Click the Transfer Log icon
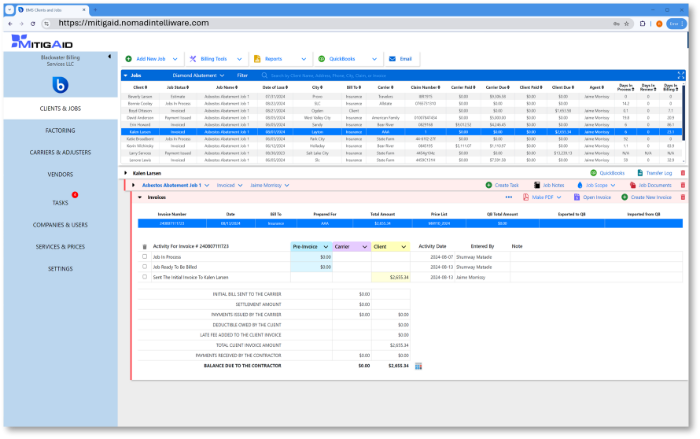Image resolution: width=700 pixels, height=439 pixels. 639,173
